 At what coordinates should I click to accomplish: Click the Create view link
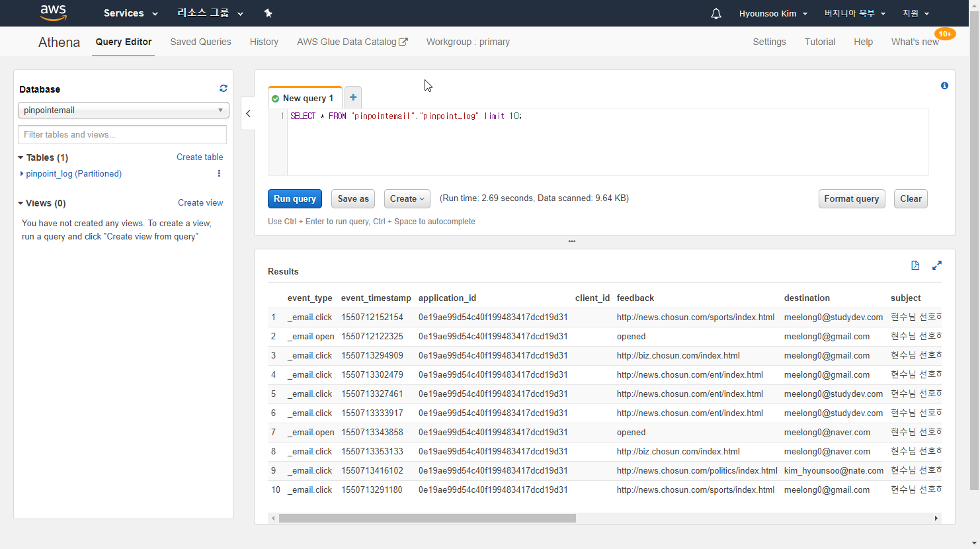[200, 202]
